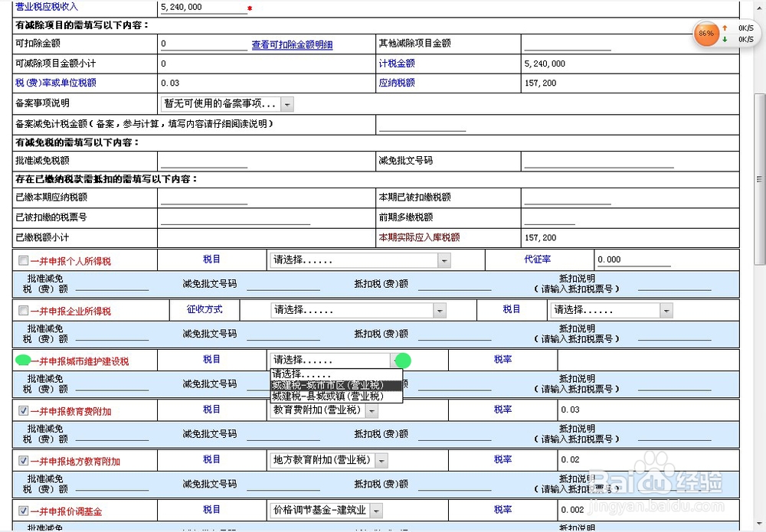Click the 应纳税额 label link
Image resolution: width=766 pixels, height=532 pixels.
[x=397, y=83]
